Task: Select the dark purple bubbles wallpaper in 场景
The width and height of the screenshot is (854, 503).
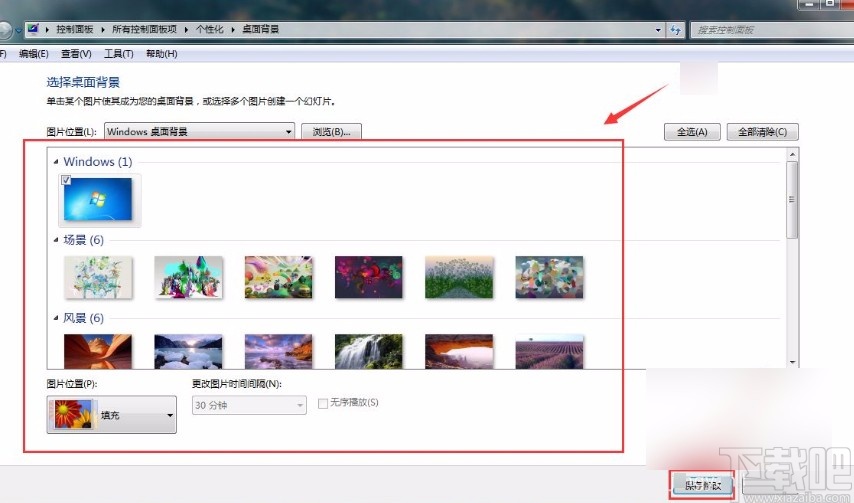Action: coord(369,277)
